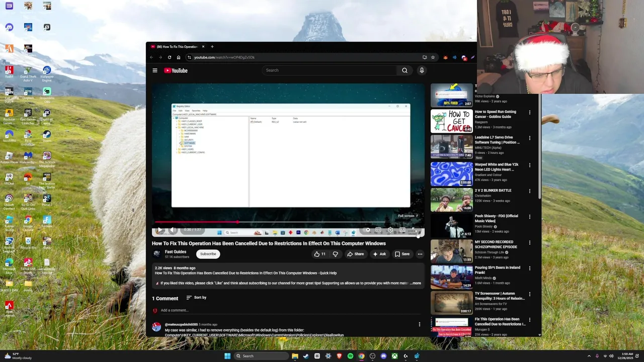644x362 pixels.
Task: Open the comments Sort by dropdown
Action: 197,298
